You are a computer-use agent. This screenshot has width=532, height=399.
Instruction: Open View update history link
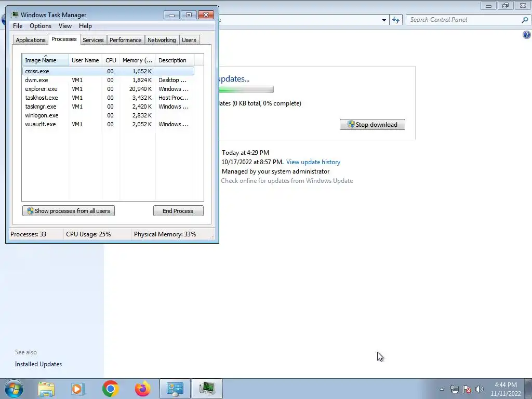[313, 162]
